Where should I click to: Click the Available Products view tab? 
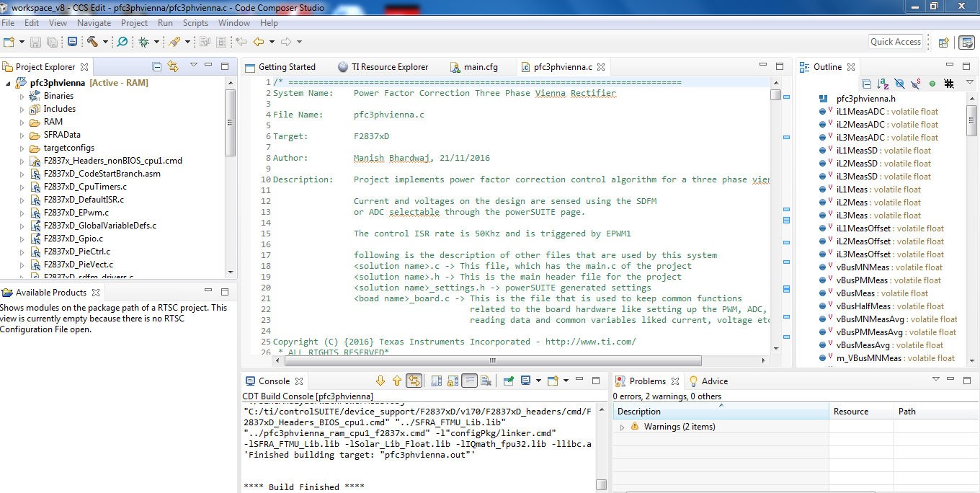click(x=51, y=293)
